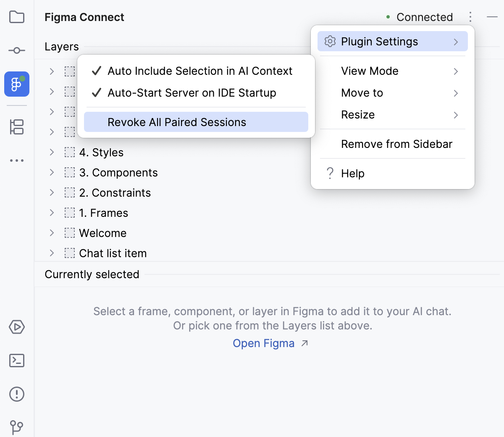The width and height of the screenshot is (504, 437).
Task: Select the 1. Frames layer row
Action: tap(269, 213)
